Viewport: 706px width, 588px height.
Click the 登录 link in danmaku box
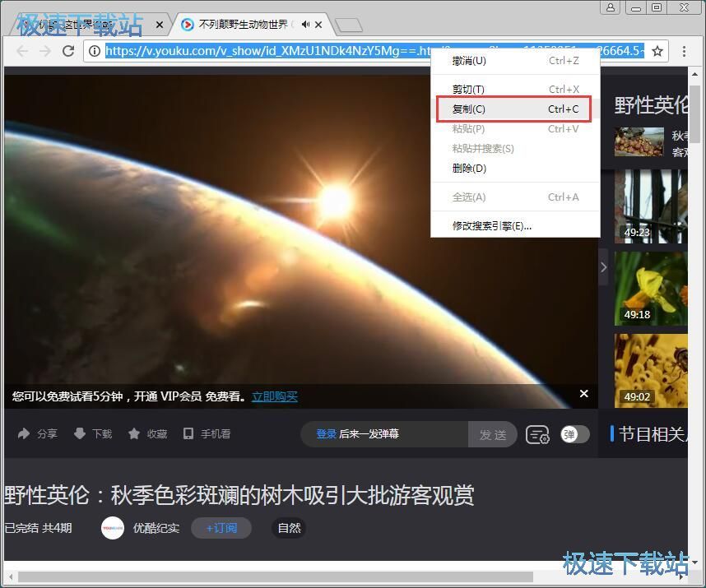[327, 433]
